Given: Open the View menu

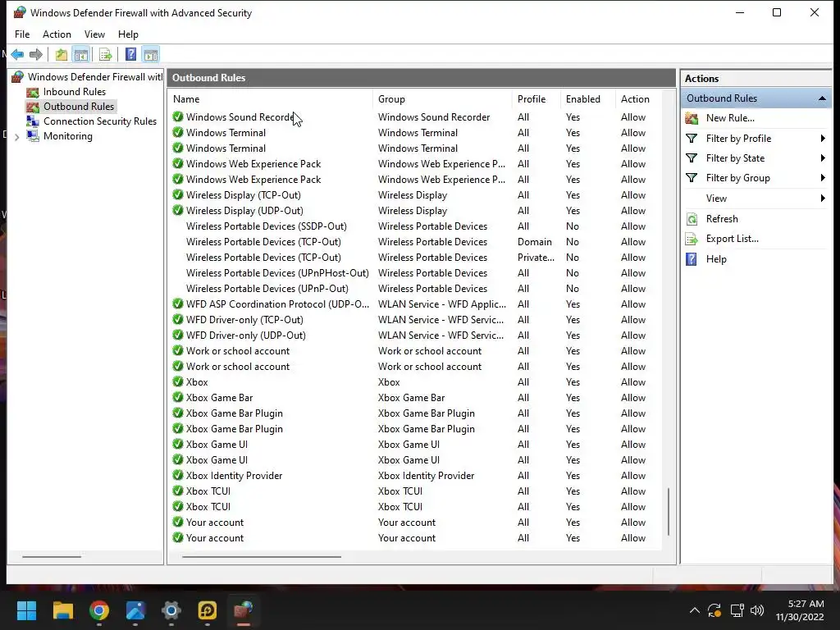Looking at the screenshot, I should click(x=94, y=34).
